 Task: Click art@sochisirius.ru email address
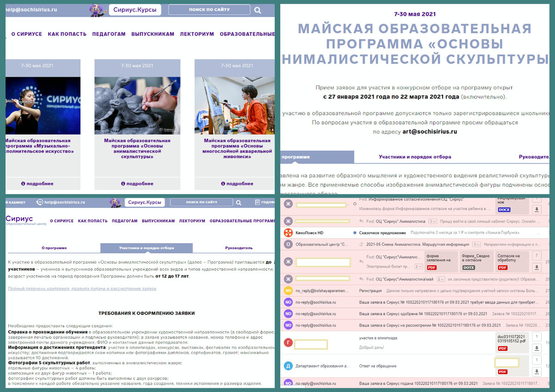(430, 131)
